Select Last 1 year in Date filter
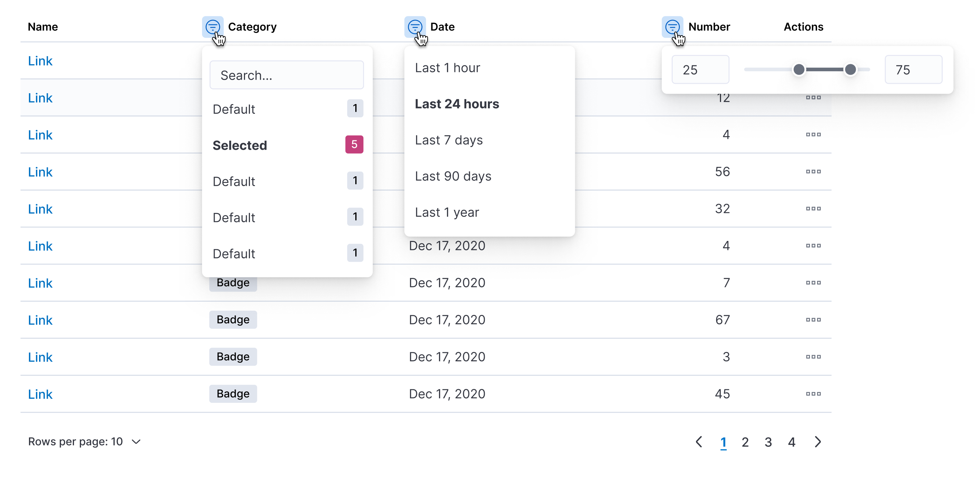Image resolution: width=980 pixels, height=479 pixels. pyautogui.click(x=447, y=212)
